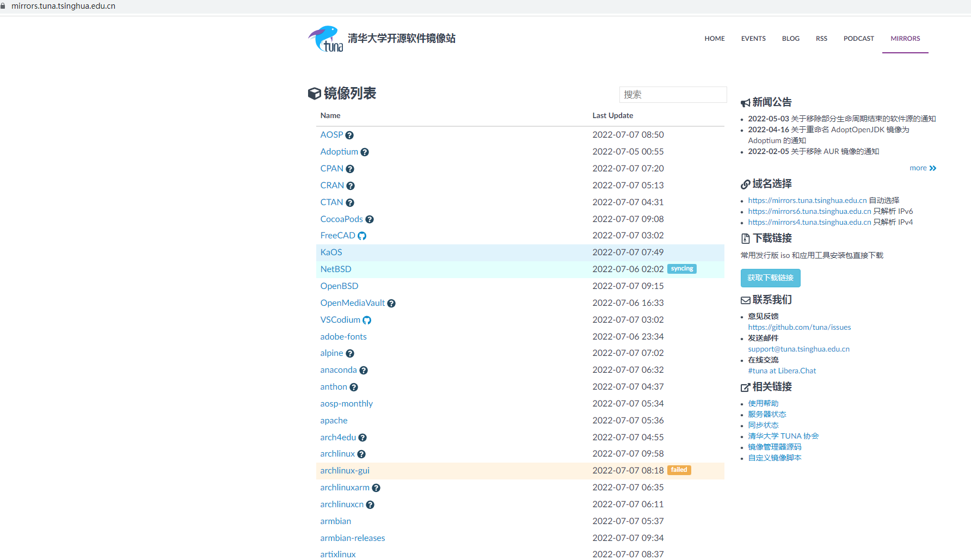Open the mirrors6 IPv6 domain link
This screenshot has height=560, width=971.
(x=809, y=212)
